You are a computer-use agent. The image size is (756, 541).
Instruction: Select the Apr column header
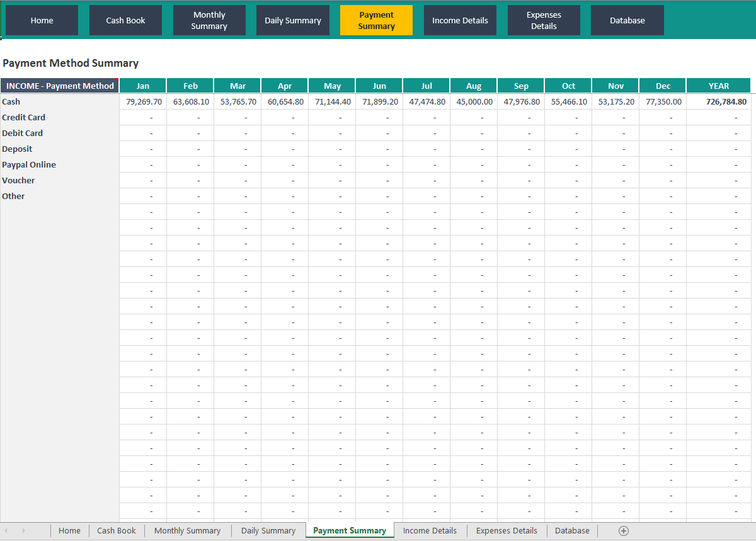click(x=285, y=86)
